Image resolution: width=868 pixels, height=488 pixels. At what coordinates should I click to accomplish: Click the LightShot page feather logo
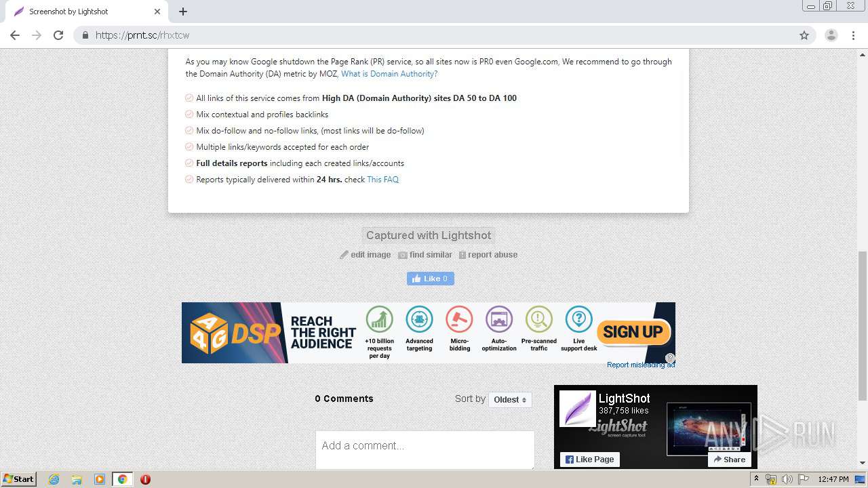point(577,409)
